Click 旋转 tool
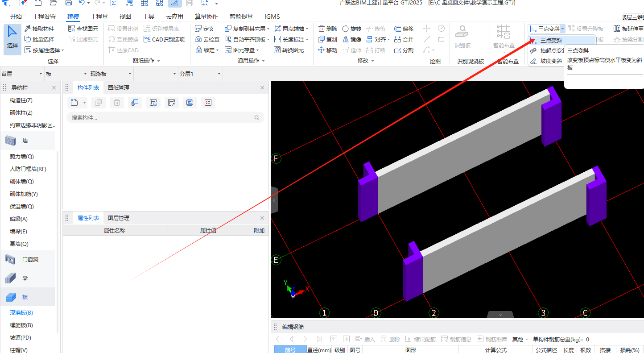Viewport: 644px width, 353px height. (x=352, y=29)
